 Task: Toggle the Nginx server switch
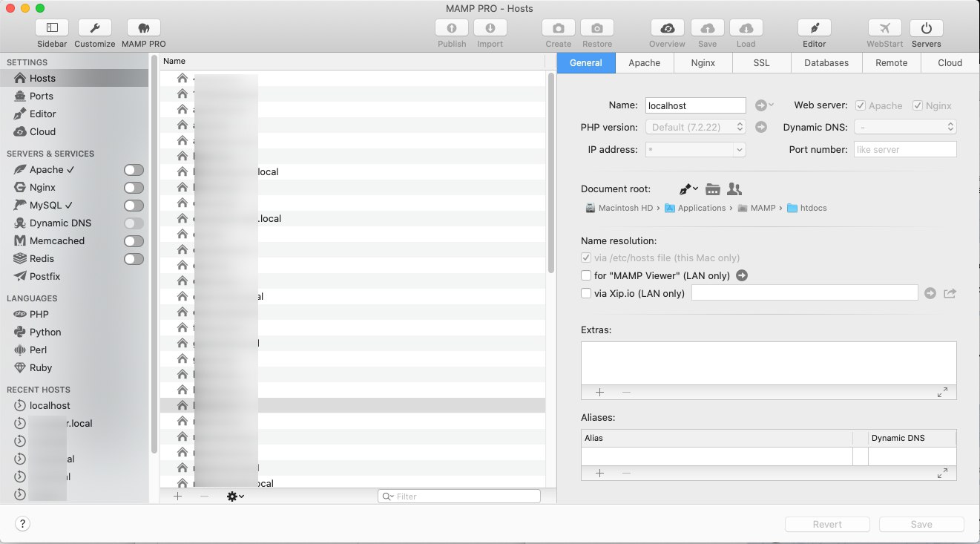click(x=134, y=188)
